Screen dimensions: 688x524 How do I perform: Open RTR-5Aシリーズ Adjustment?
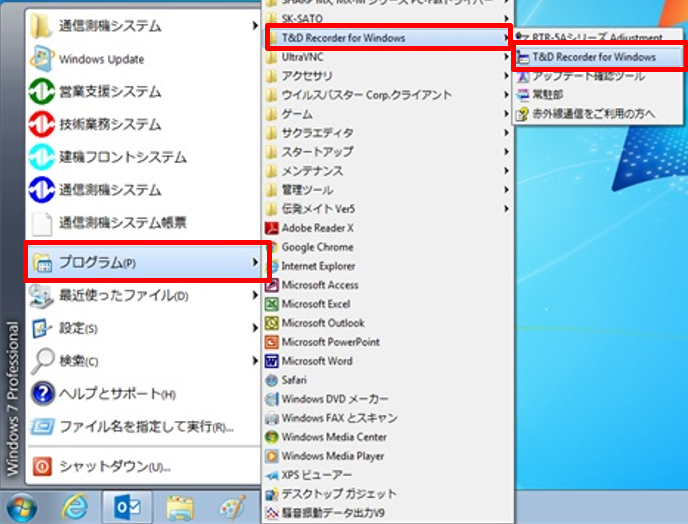coord(598,38)
